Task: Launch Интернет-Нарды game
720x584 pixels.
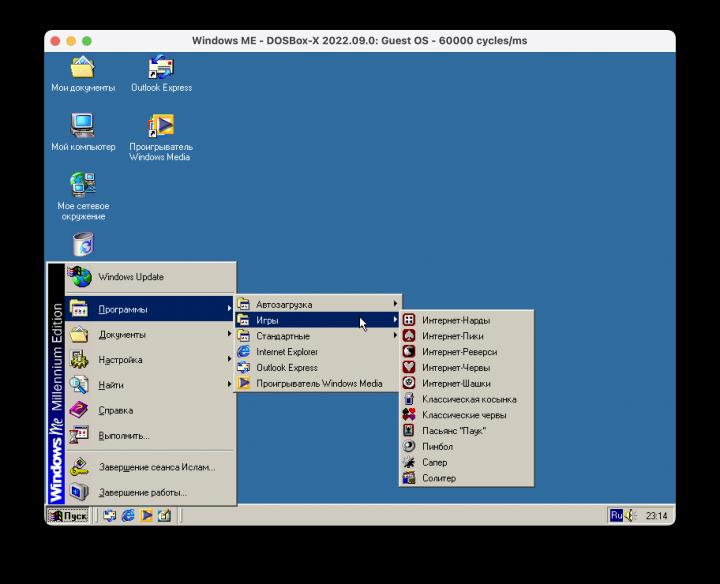Action: coord(455,320)
